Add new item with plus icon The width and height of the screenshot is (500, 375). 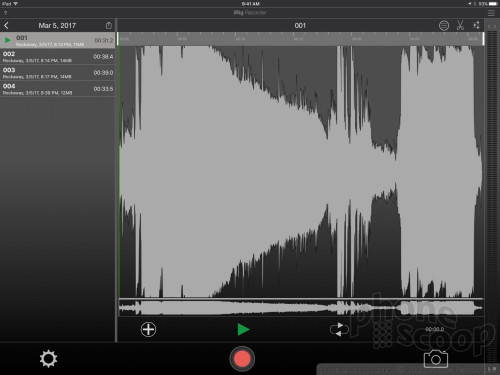(148, 329)
